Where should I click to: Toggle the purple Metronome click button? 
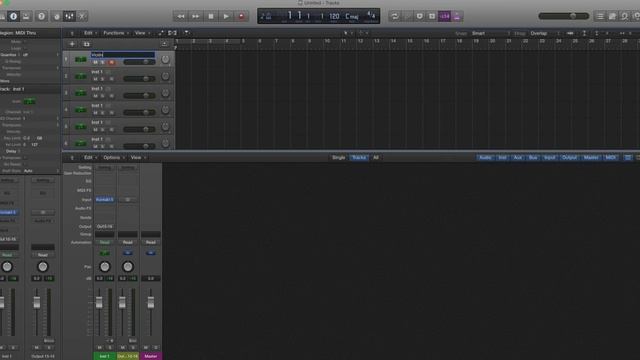[456, 16]
